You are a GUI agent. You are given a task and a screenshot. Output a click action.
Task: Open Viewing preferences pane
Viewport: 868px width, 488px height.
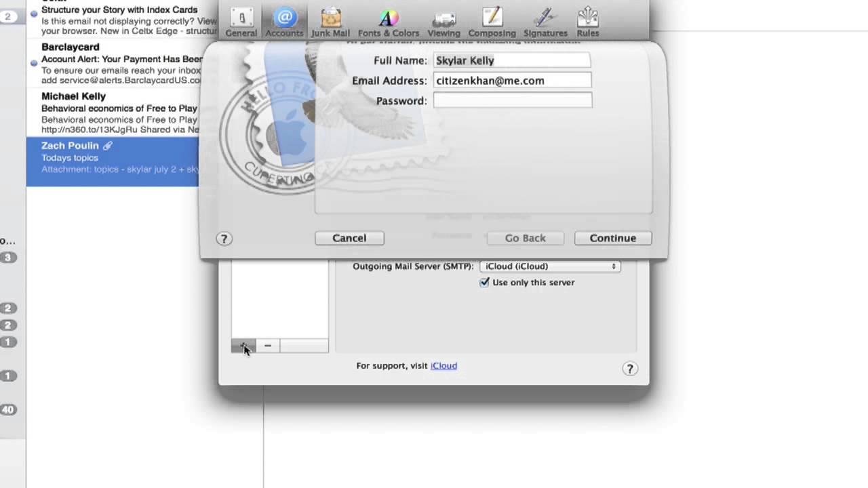443,21
